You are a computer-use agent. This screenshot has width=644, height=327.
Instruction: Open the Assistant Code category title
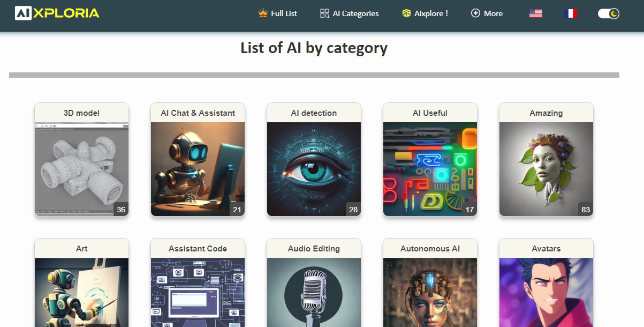[198, 248]
